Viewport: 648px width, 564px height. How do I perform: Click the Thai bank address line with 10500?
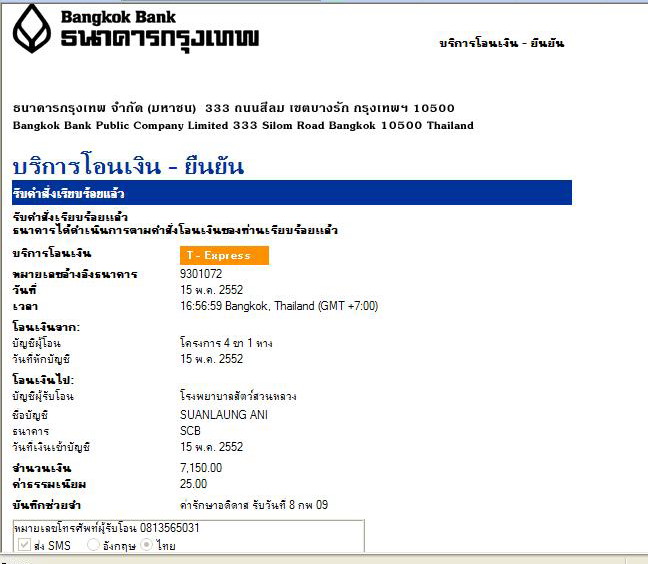[x=233, y=108]
